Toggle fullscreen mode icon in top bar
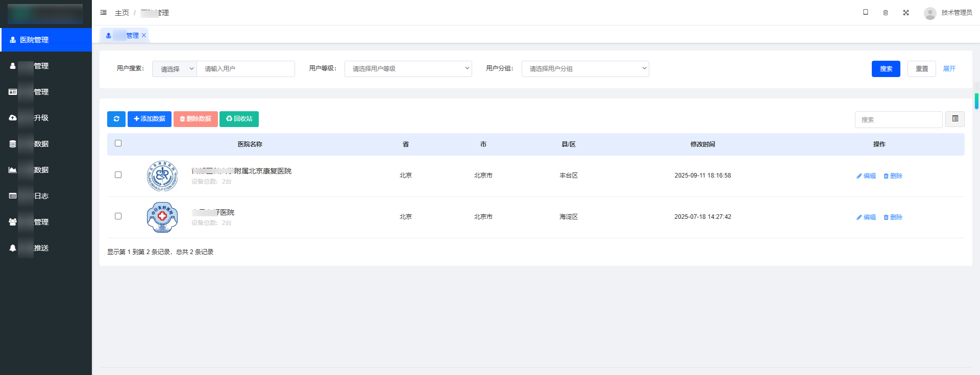 pos(906,13)
